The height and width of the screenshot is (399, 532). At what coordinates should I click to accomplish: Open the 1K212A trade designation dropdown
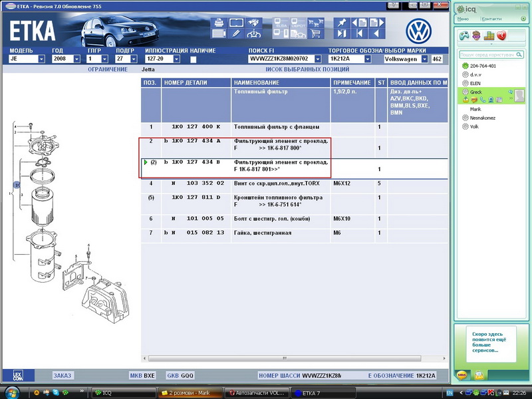tap(368, 59)
